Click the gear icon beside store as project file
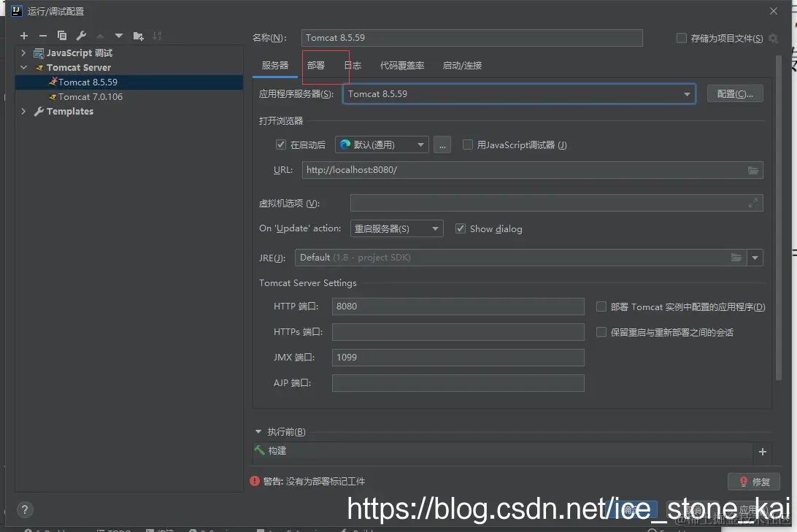This screenshot has height=532, width=797. (774, 38)
